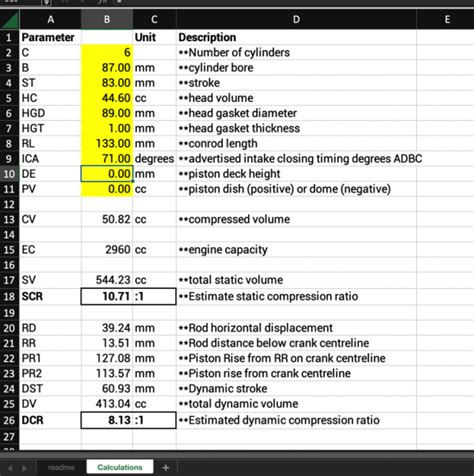Click 'piston dish (positive) or dome' description
Image resolution: width=474 pixels, height=476 pixels.
(x=296, y=189)
